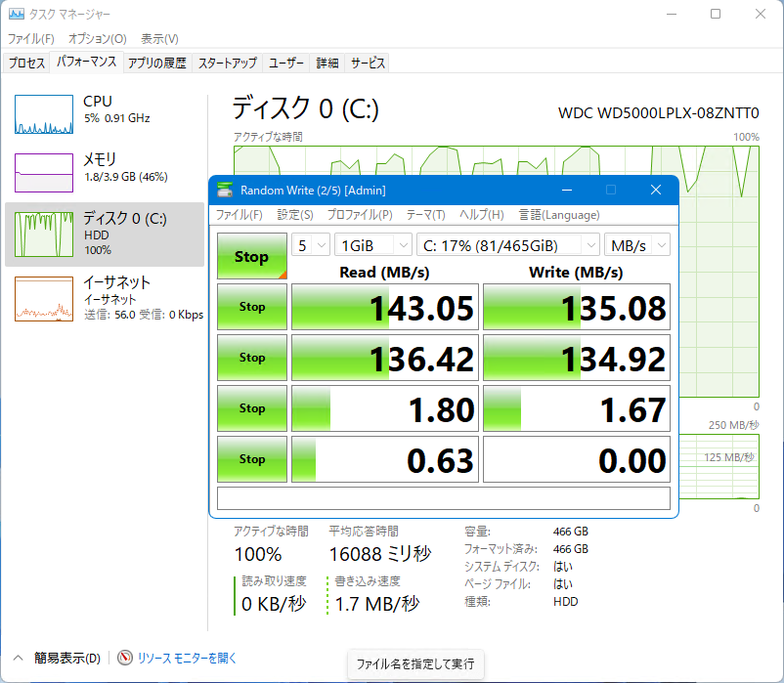This screenshot has width=784, height=683.
Task: Open Task Manager 表示(V) menu
Action: tap(159, 38)
